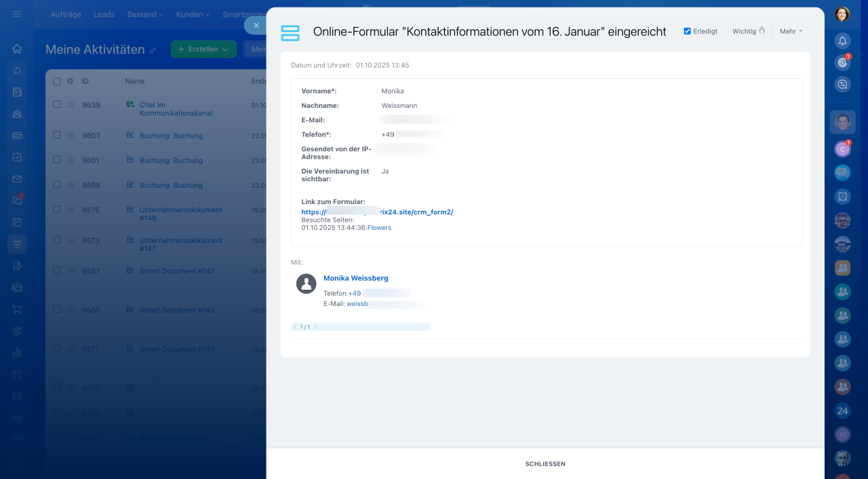The image size is (868, 479).
Task: Open the Leads menu item
Action: pos(104,14)
